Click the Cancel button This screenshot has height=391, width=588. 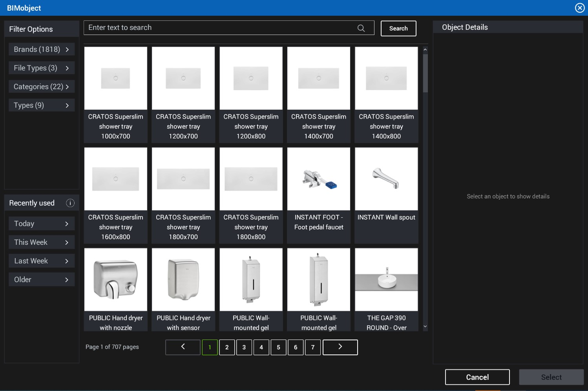click(x=477, y=377)
